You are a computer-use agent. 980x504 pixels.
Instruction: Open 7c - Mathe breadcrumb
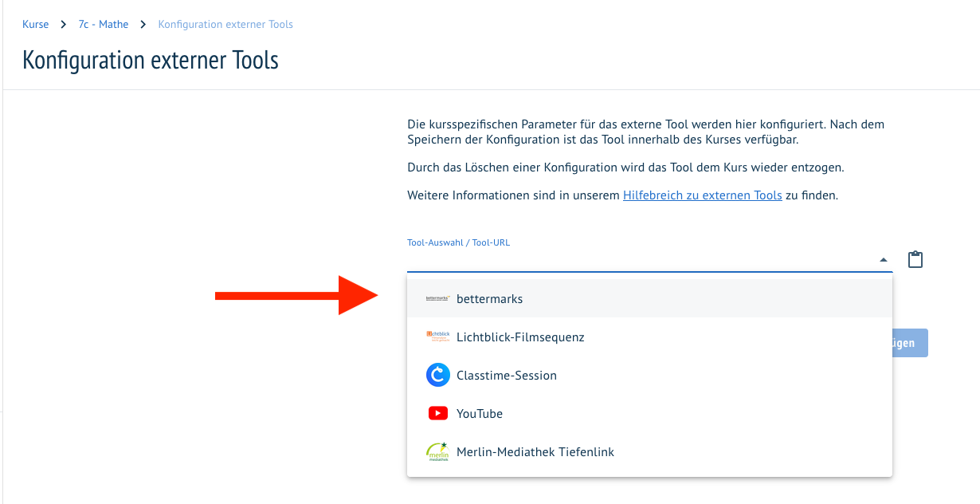click(104, 24)
